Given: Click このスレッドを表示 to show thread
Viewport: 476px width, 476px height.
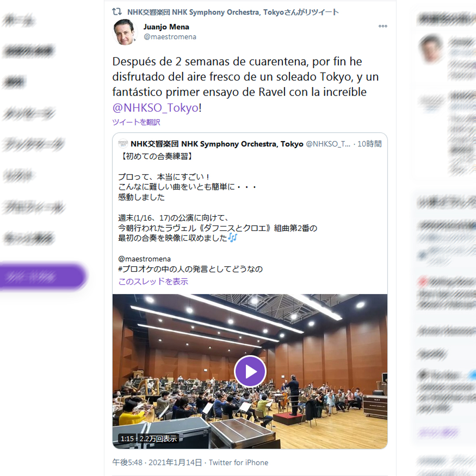Looking at the screenshot, I should click(x=153, y=281).
